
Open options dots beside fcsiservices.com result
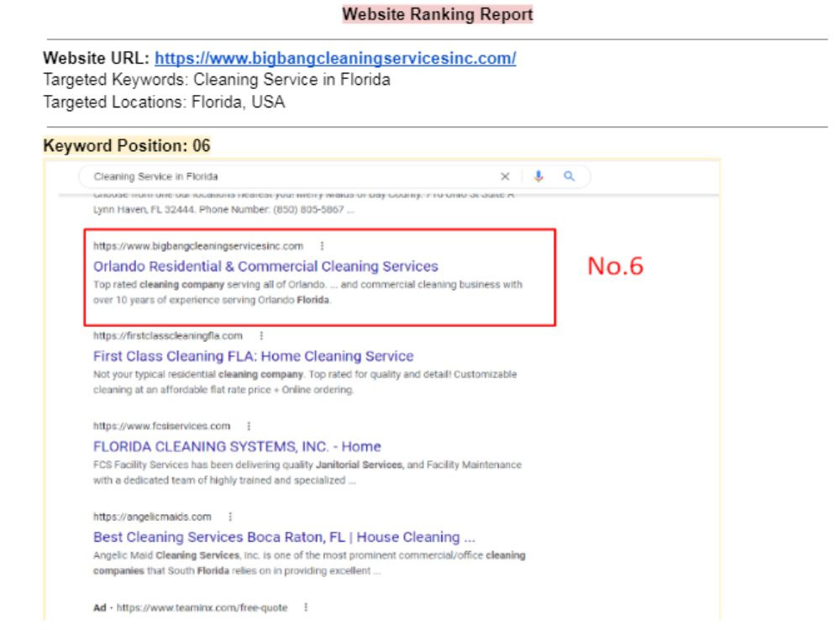pos(249,426)
